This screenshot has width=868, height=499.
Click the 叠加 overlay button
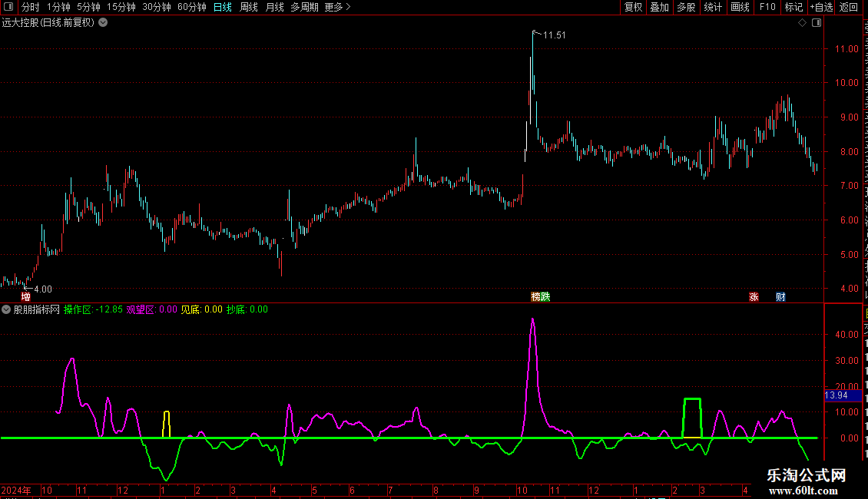[659, 7]
